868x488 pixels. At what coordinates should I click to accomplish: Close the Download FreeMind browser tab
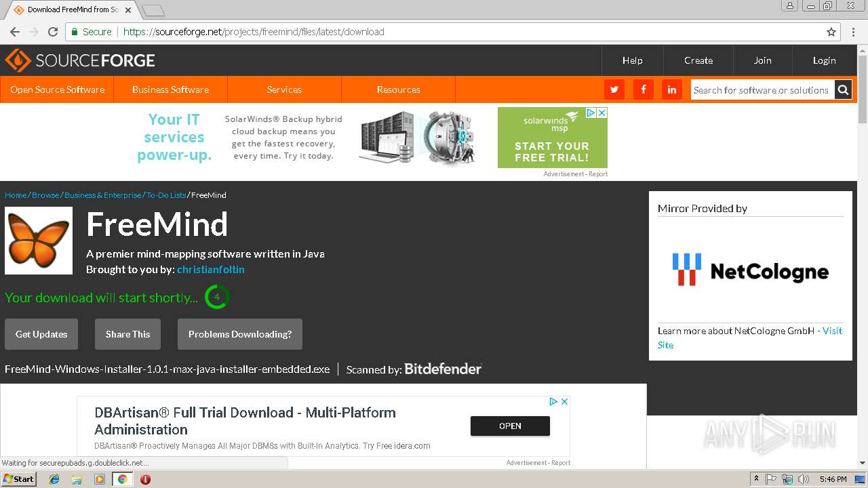click(128, 10)
